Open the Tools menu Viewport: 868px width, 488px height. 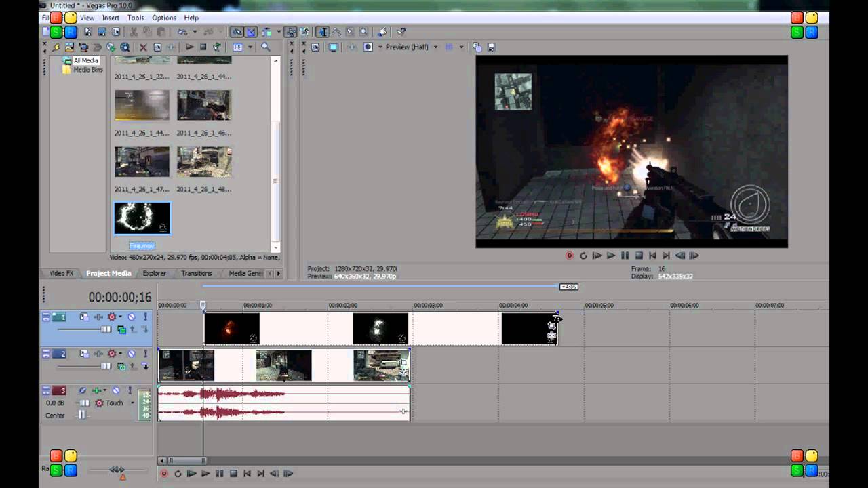(x=136, y=18)
